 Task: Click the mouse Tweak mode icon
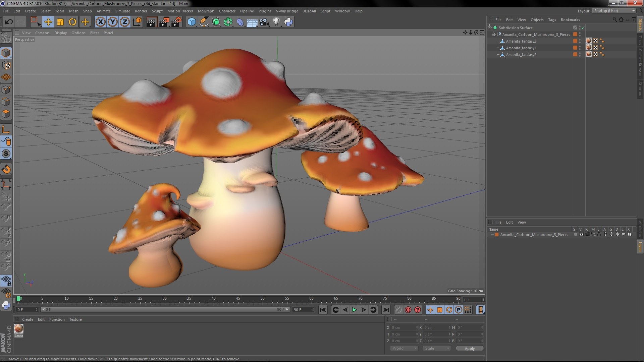click(x=6, y=141)
